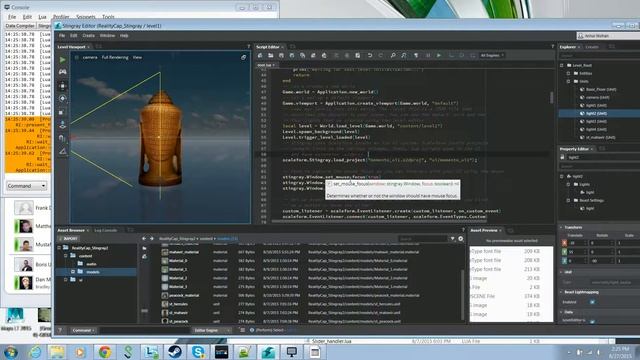Go back in Asset Browser navigation

(x=144, y=238)
